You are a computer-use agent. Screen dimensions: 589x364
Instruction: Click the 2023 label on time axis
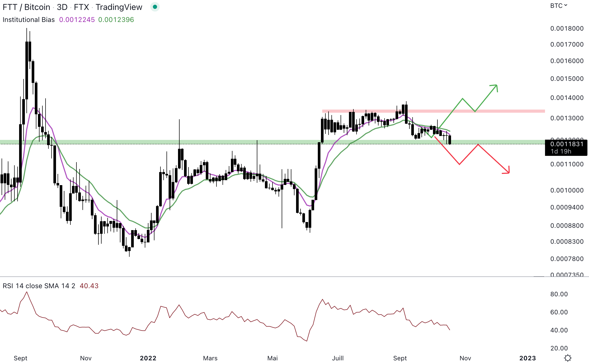point(527,358)
